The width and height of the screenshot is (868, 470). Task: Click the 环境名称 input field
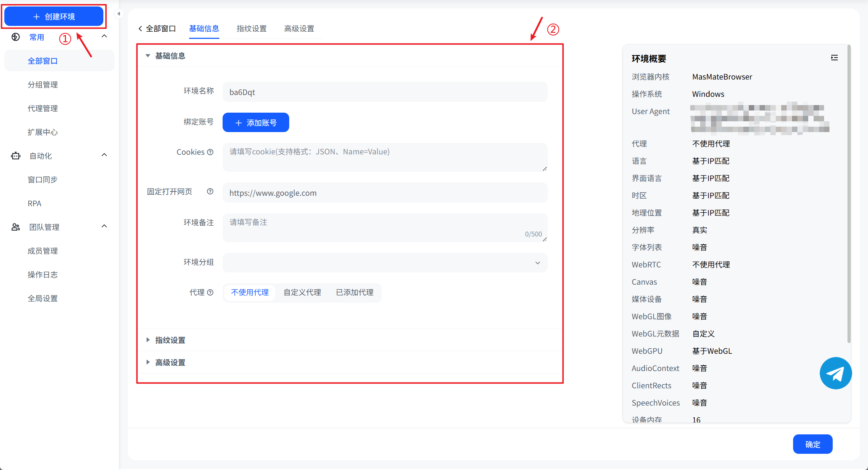[x=385, y=92]
